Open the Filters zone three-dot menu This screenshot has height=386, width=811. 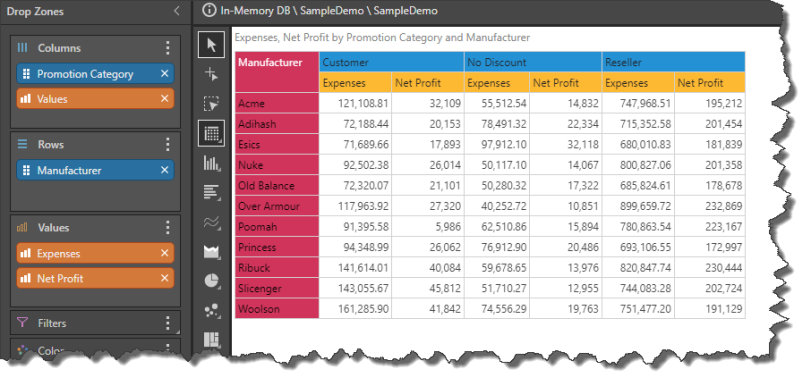point(167,323)
